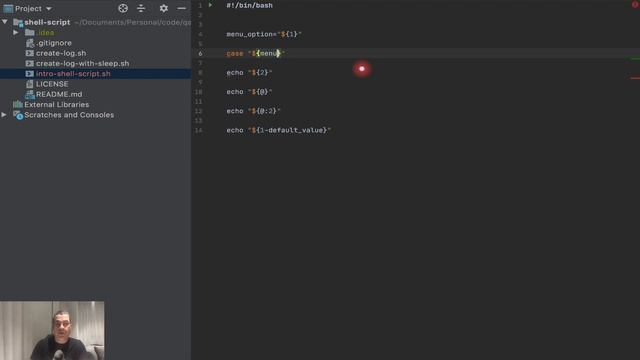
Task: Open the Project view dropdown
Action: click(x=49, y=9)
